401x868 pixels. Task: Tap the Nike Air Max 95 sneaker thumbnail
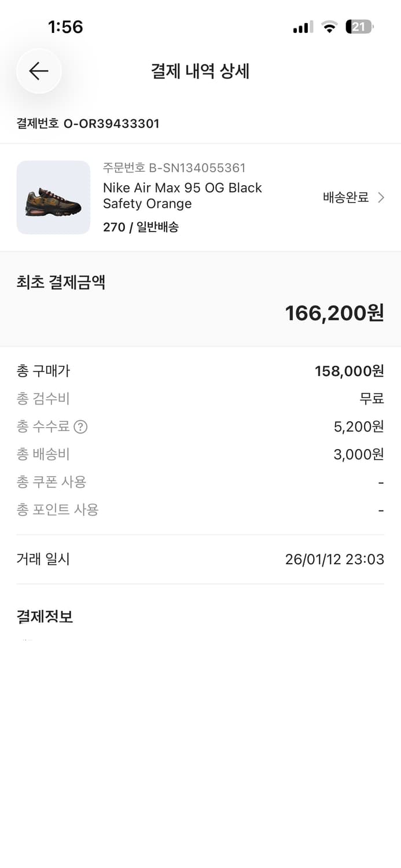(53, 198)
